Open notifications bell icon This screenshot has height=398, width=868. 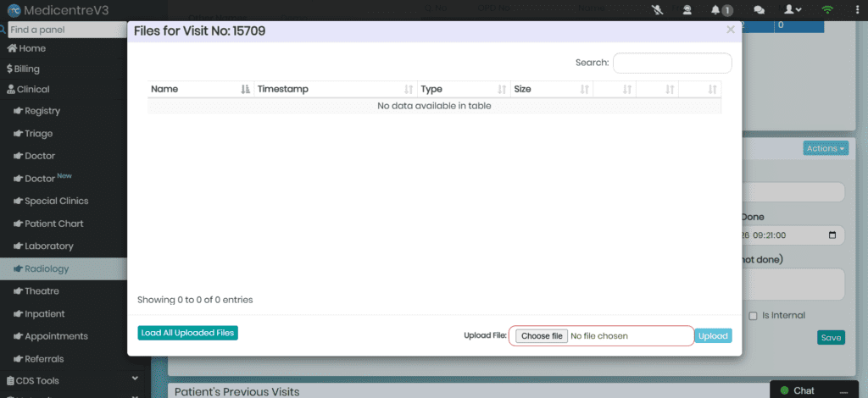tap(715, 9)
